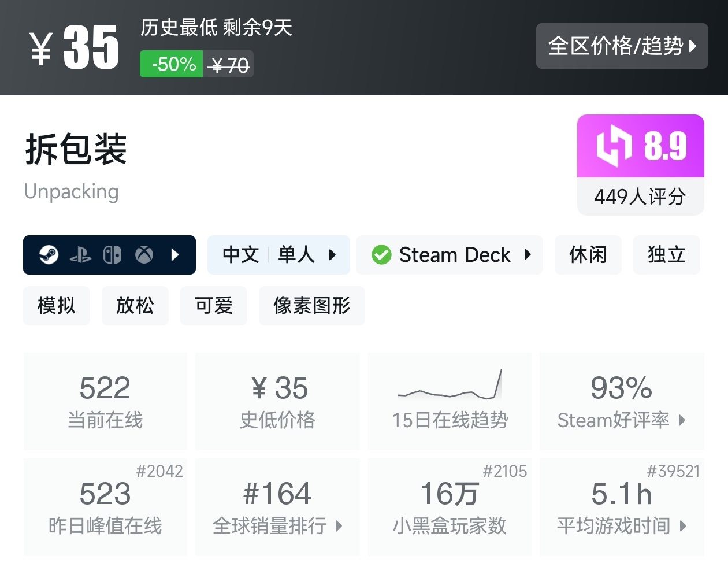Click the Xbox platform icon
Image resolution: width=728 pixels, height=563 pixels.
144,254
